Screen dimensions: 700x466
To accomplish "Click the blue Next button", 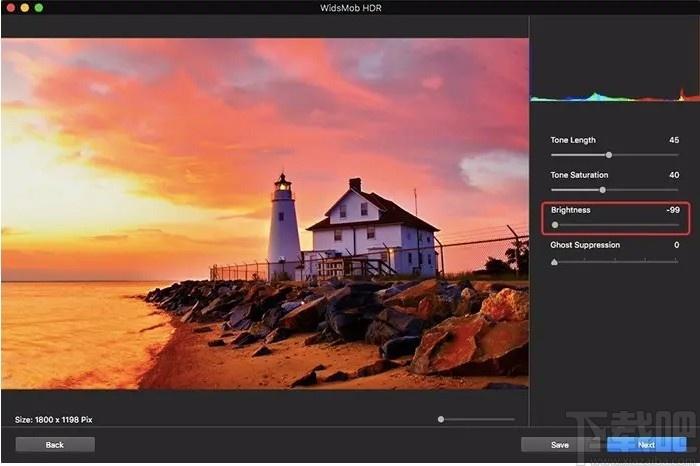I will (646, 445).
